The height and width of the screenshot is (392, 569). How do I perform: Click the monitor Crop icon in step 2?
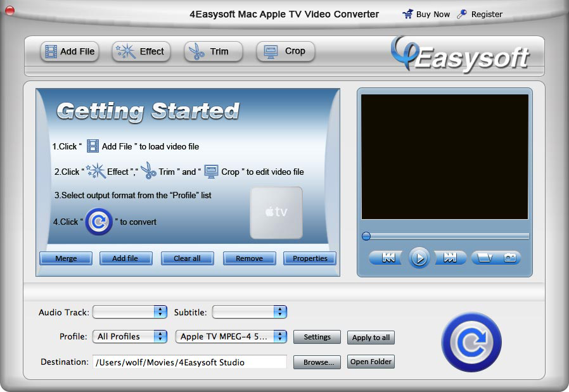tap(211, 171)
